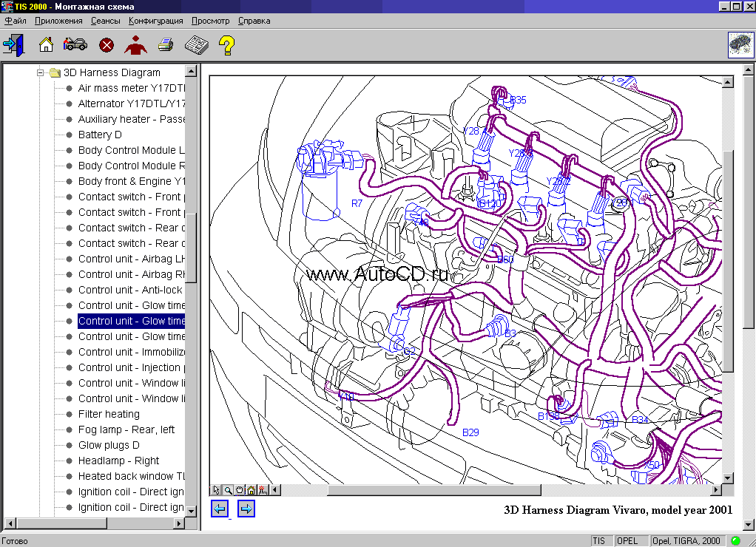Click highlighted Control unit - Glow time item
The width and height of the screenshot is (756, 547).
(131, 321)
